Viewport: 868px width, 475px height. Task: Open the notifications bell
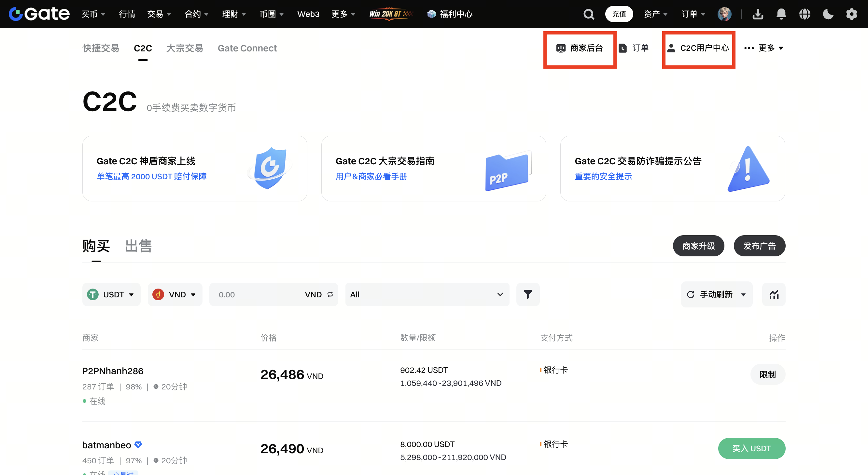(781, 14)
